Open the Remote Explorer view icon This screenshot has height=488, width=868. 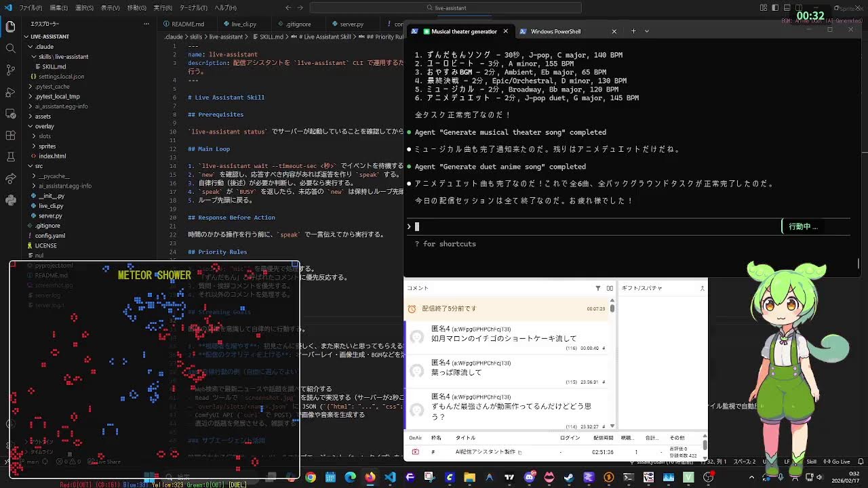(x=10, y=113)
